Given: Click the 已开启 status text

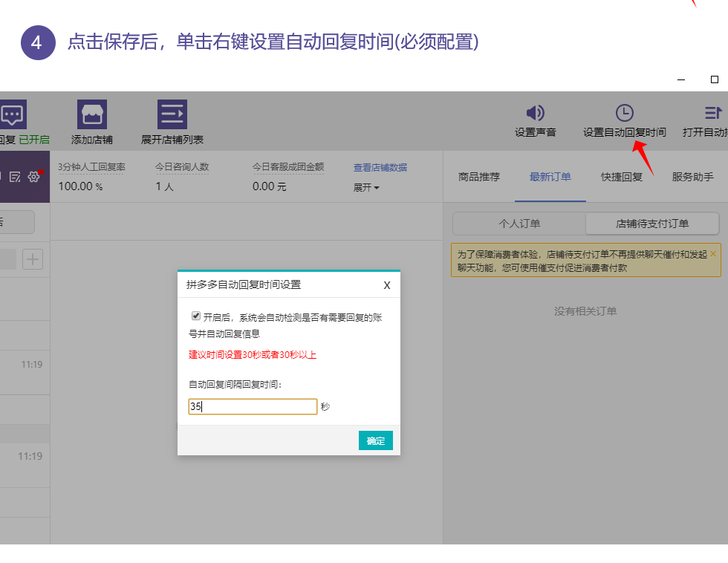Looking at the screenshot, I should [34, 140].
